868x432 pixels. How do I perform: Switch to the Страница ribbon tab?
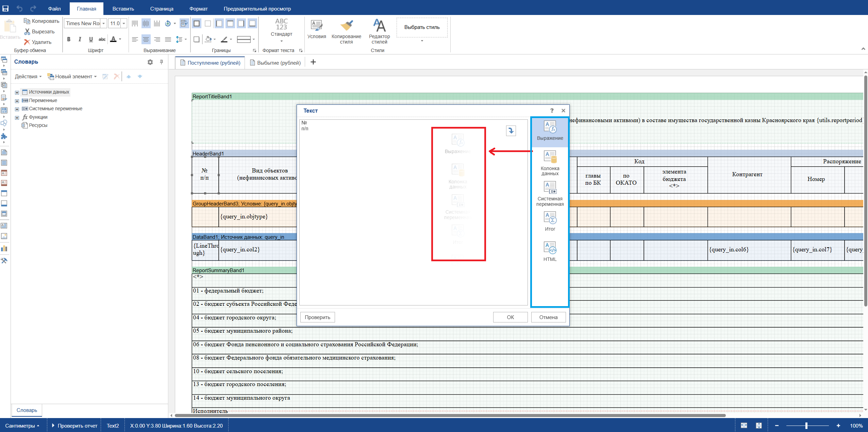coord(162,9)
